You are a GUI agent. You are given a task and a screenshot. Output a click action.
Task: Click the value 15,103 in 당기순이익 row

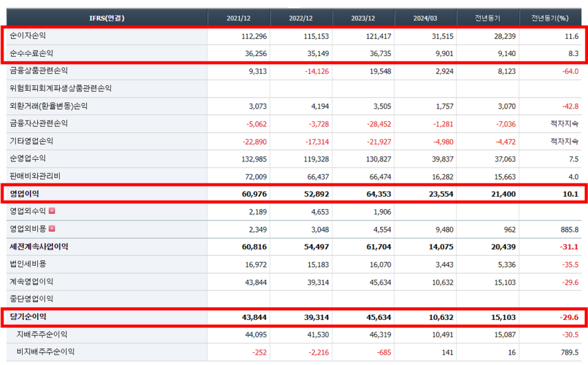click(x=503, y=317)
